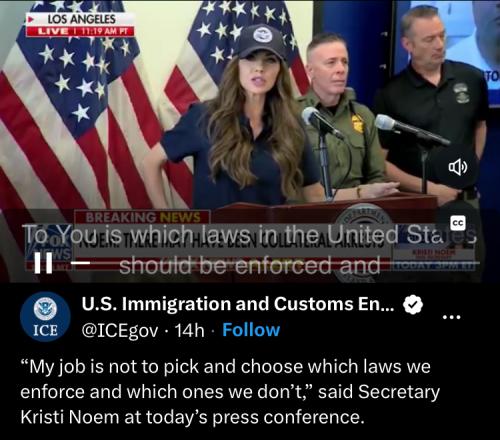The height and width of the screenshot is (440, 500).
Task: Seek along the video progress bar
Action: pyautogui.click(x=276, y=263)
